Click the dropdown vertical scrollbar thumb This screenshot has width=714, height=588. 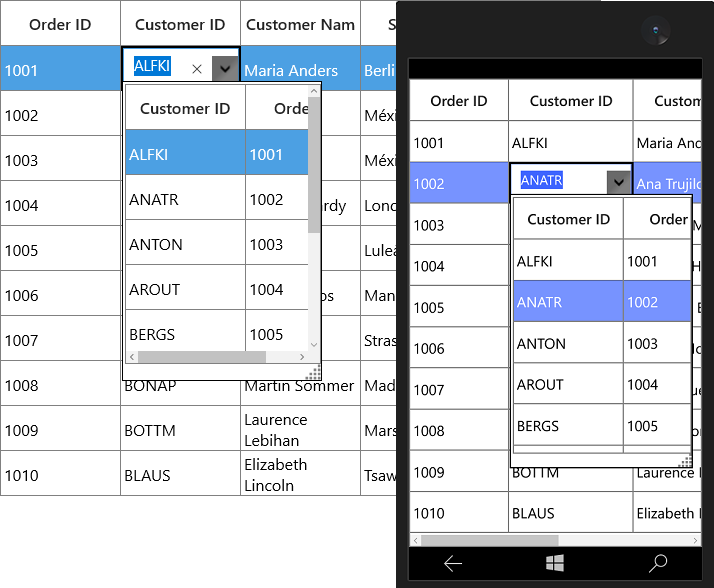314,165
